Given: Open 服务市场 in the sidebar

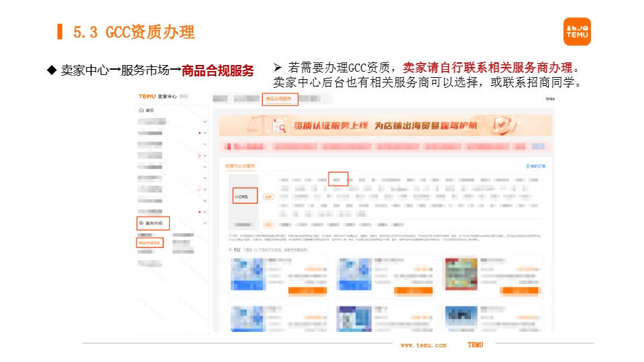Looking at the screenshot, I should (153, 223).
